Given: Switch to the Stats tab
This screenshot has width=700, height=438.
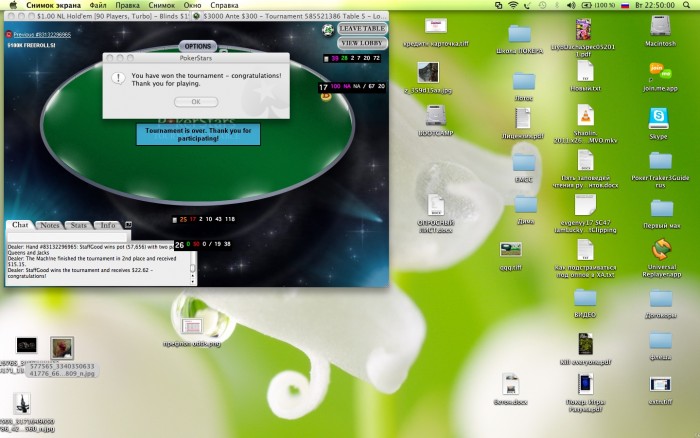Looking at the screenshot, I should pyautogui.click(x=79, y=225).
